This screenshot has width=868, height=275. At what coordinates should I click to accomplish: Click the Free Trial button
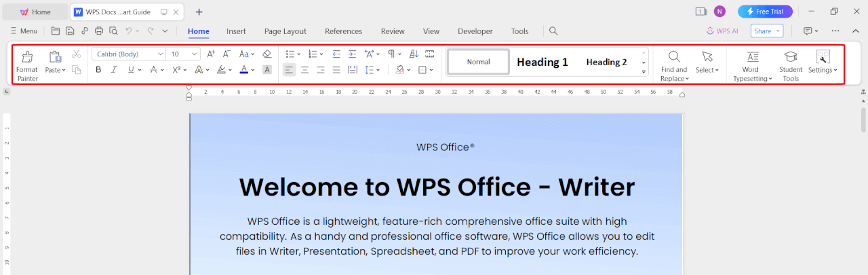pyautogui.click(x=765, y=12)
